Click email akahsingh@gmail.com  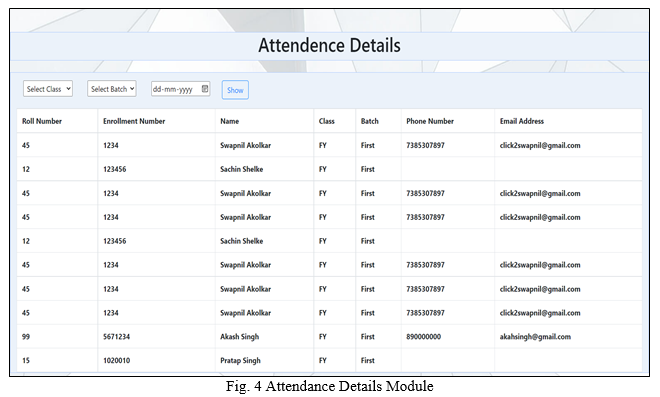(x=535, y=337)
